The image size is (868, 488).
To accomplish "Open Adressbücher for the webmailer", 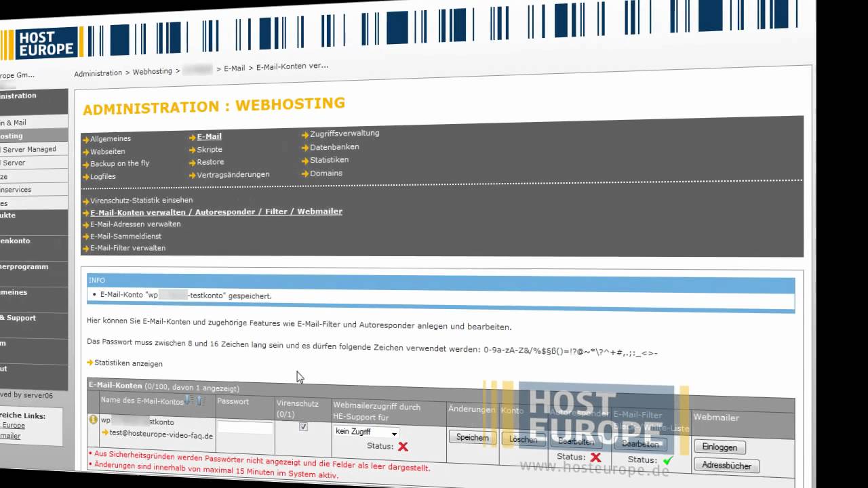I will [x=726, y=466].
